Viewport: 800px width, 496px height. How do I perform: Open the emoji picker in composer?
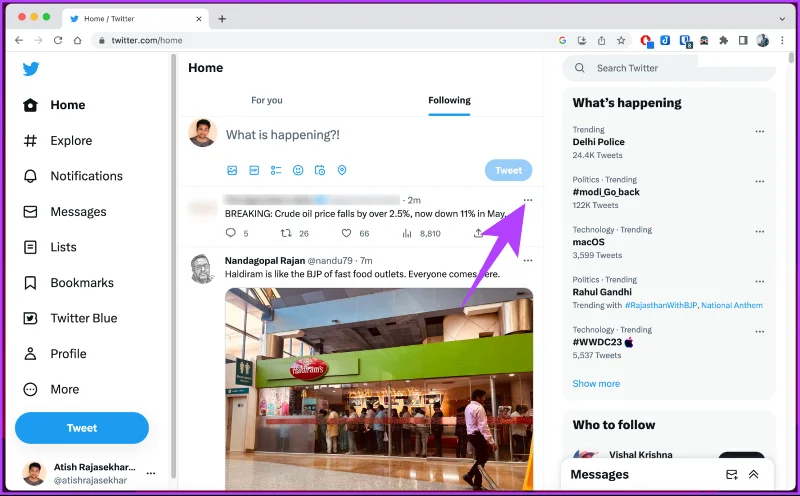(x=298, y=170)
